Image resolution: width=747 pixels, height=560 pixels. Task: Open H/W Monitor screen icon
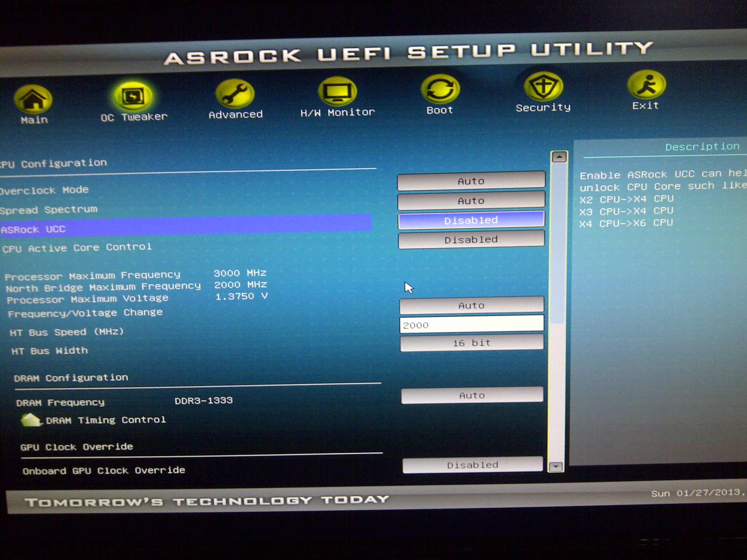click(337, 91)
